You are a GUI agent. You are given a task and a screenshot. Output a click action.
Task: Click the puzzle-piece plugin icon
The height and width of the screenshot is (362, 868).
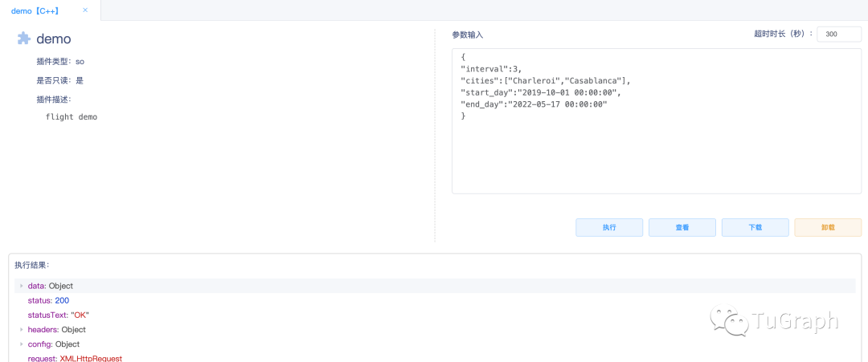coord(24,39)
